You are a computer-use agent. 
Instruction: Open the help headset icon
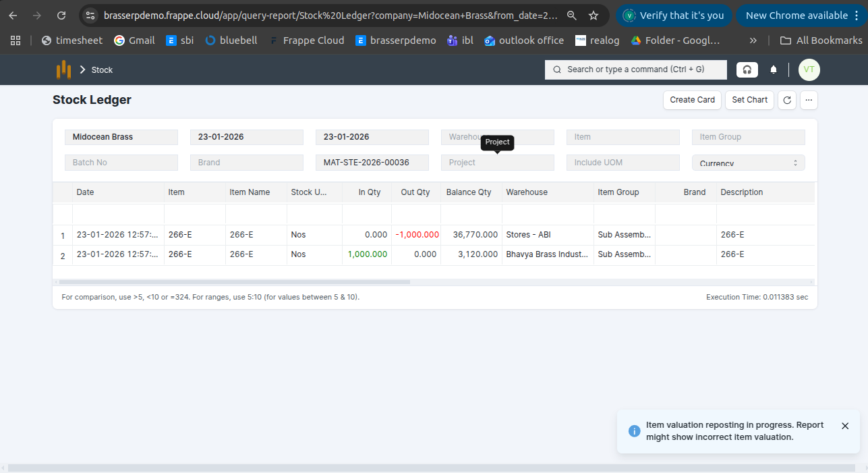click(747, 69)
